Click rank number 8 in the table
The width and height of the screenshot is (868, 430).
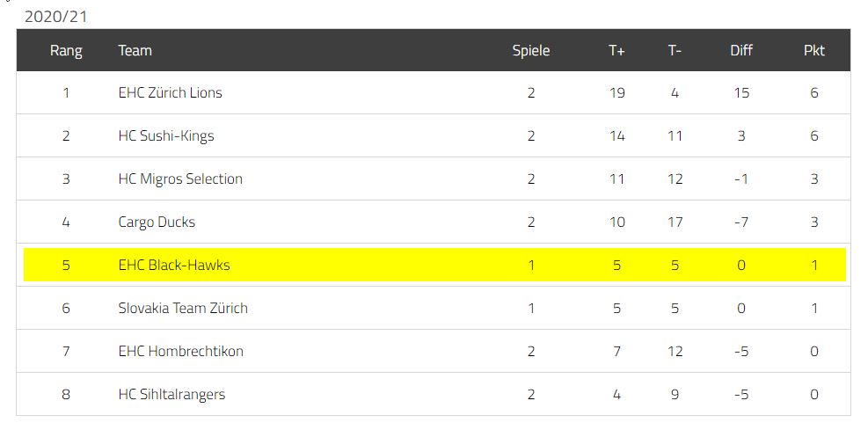point(66,394)
